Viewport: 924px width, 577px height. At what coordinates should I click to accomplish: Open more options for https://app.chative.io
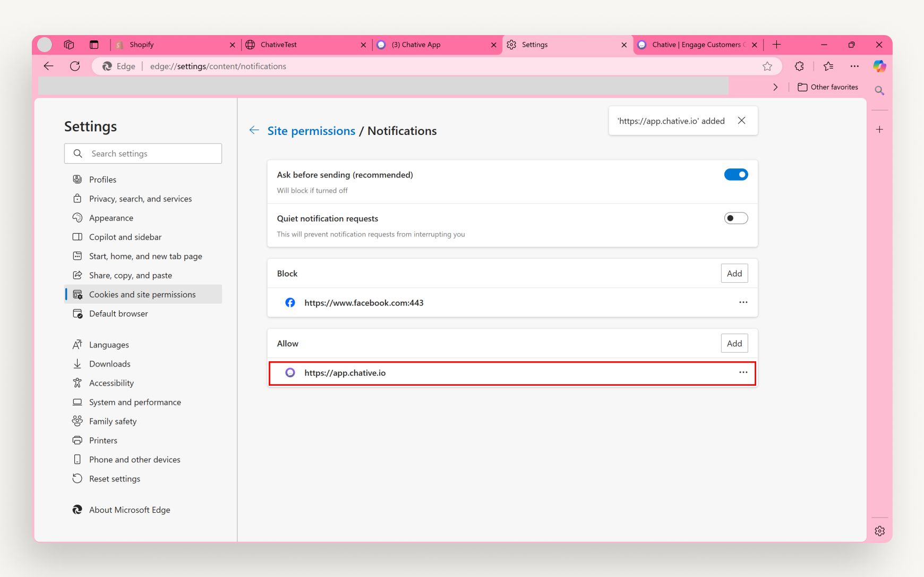pos(743,372)
